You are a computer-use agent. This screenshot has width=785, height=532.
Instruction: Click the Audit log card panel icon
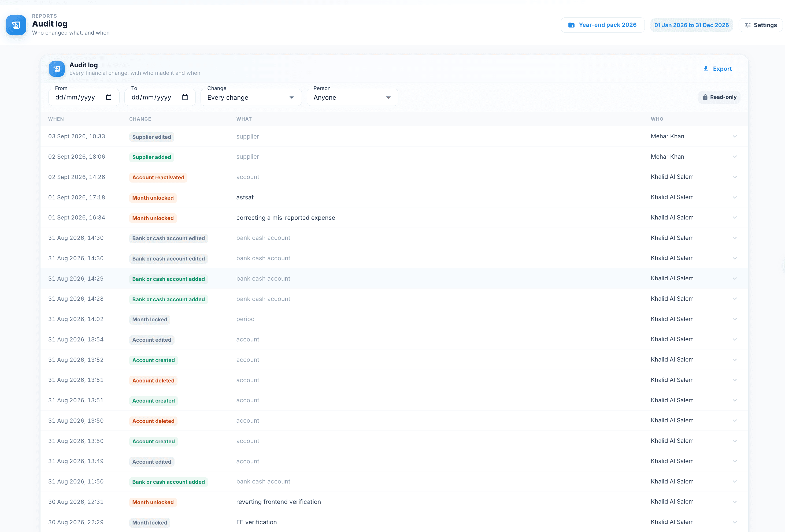pyautogui.click(x=57, y=69)
